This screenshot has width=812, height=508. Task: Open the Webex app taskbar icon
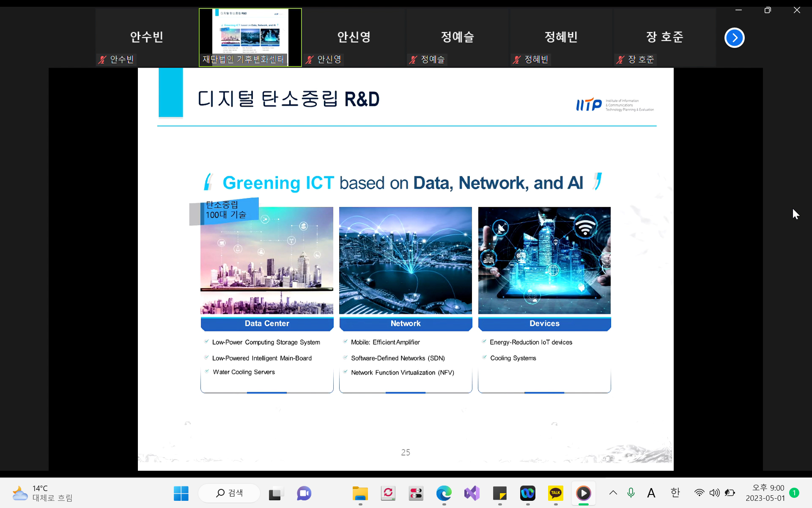click(527, 493)
